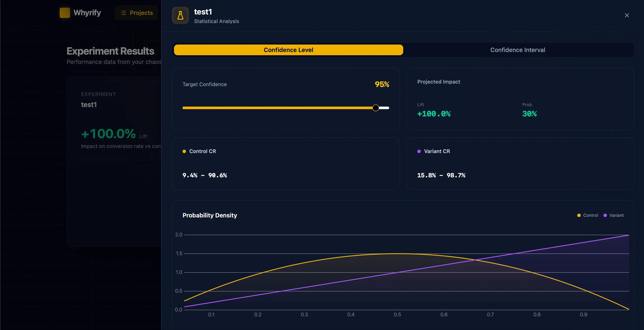
Task: Click the Experiment Results heading
Action: 110,51
